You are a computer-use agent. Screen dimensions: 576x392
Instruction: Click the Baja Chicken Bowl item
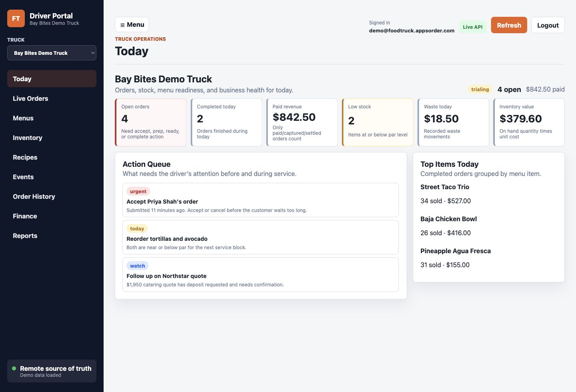click(448, 219)
